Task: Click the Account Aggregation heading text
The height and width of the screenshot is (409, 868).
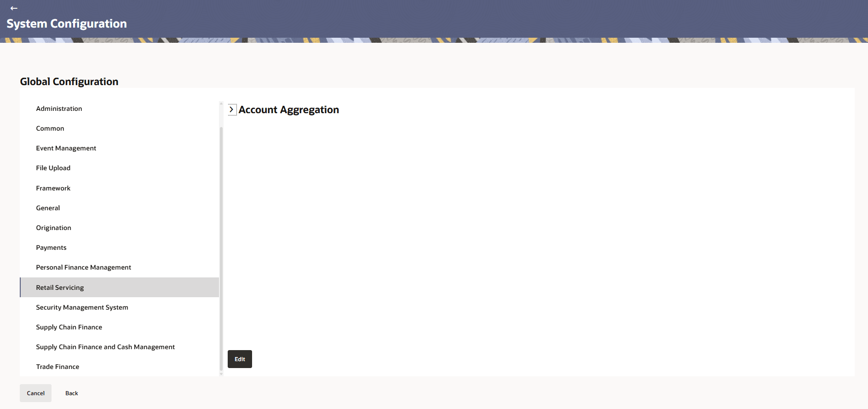Action: point(289,109)
